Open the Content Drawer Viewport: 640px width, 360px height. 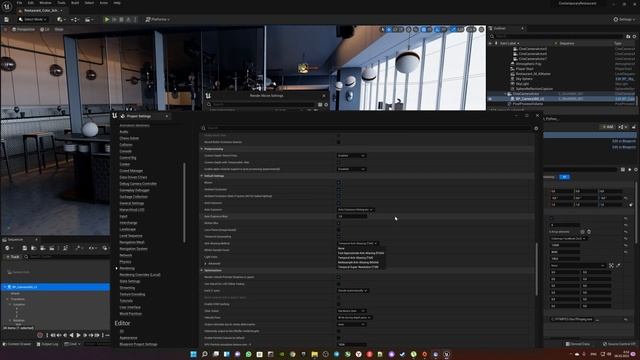tap(18, 344)
